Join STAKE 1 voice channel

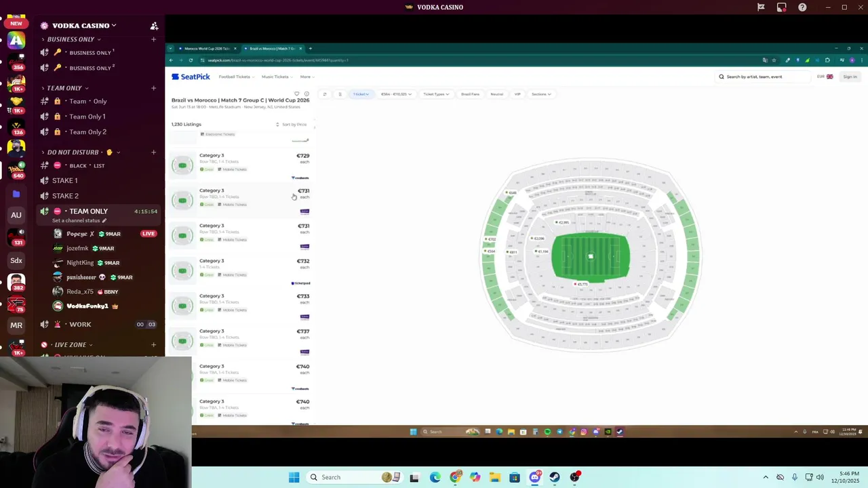click(x=99, y=181)
